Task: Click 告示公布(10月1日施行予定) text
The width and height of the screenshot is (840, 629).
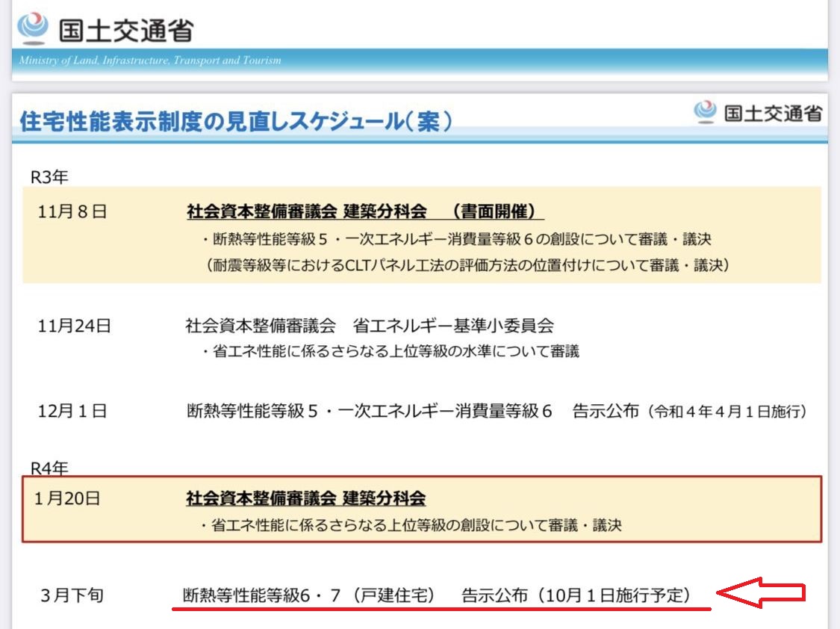Action: 576,595
